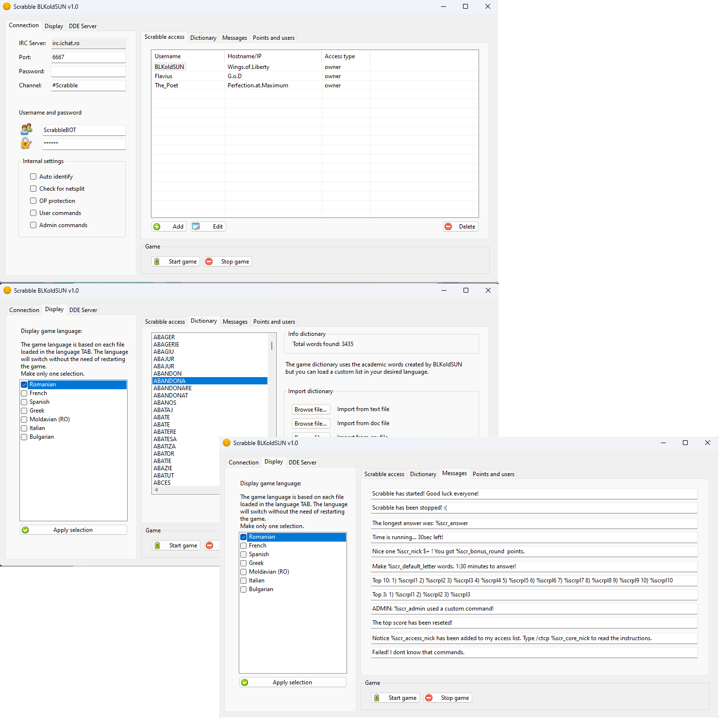Image resolution: width=728 pixels, height=728 pixels.
Task: Click the padlock icon beside password field
Action: 26,143
